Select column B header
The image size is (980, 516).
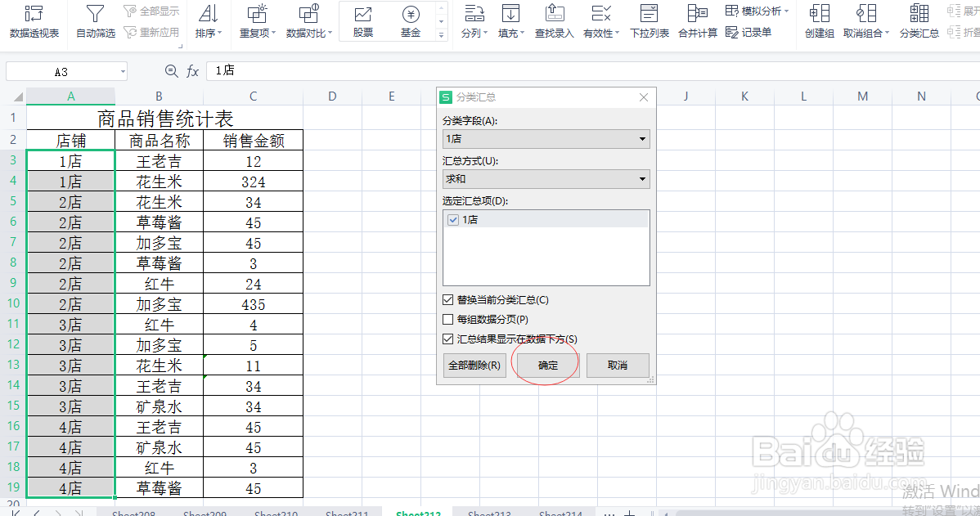click(159, 96)
